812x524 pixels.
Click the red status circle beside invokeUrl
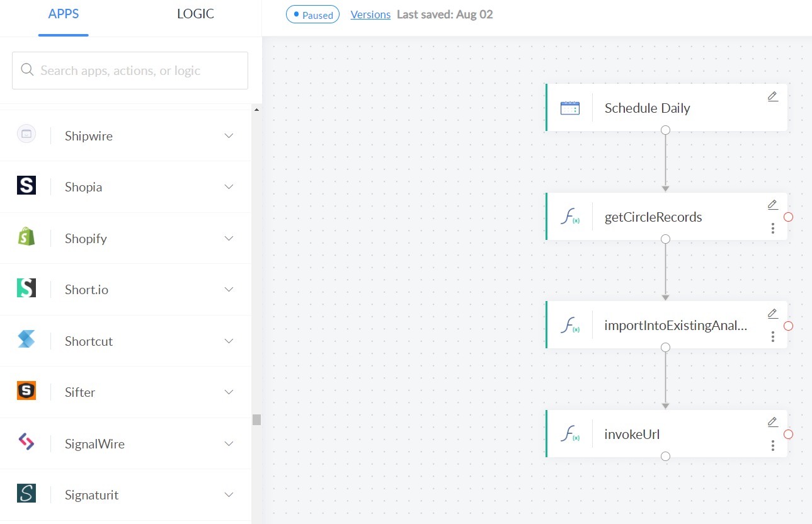(788, 434)
